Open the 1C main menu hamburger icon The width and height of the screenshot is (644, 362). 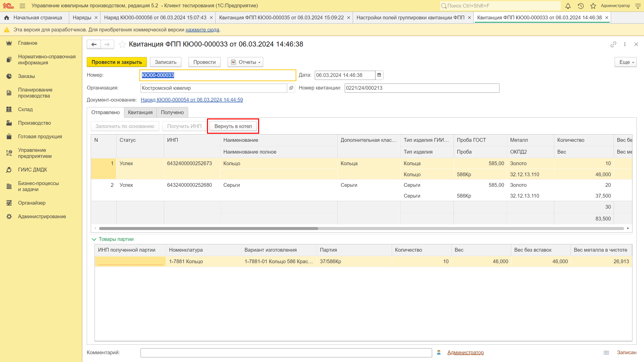click(x=22, y=6)
